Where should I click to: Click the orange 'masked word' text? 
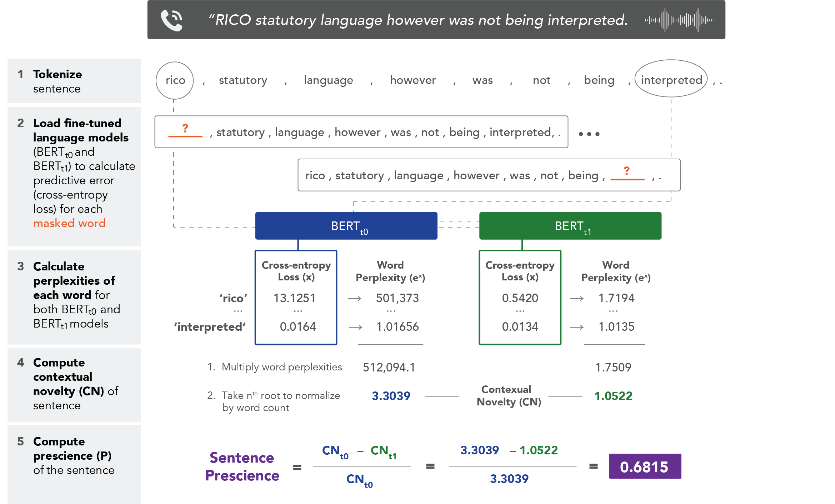pyautogui.click(x=69, y=223)
